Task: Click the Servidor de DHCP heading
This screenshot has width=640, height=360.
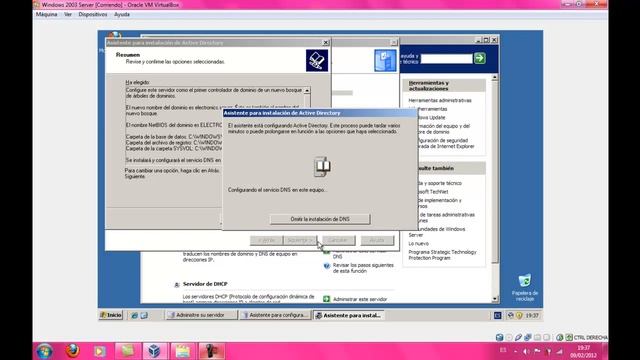Action: [x=205, y=284]
